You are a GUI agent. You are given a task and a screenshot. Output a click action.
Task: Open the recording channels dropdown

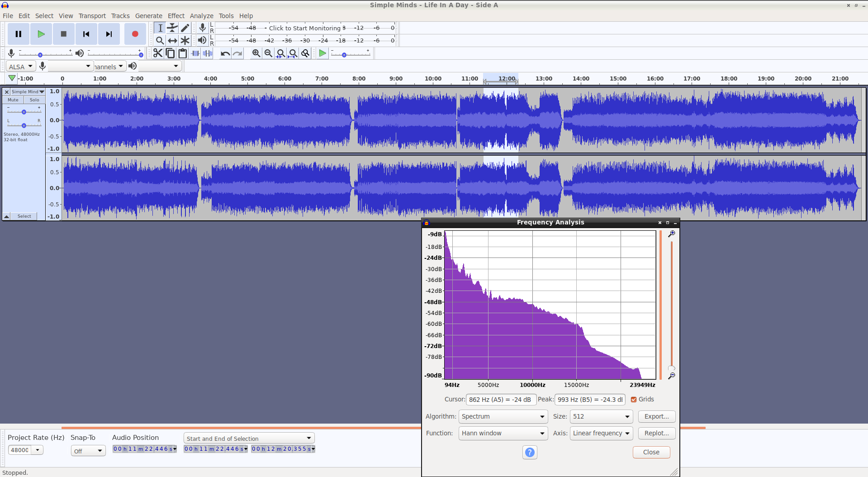click(x=109, y=67)
